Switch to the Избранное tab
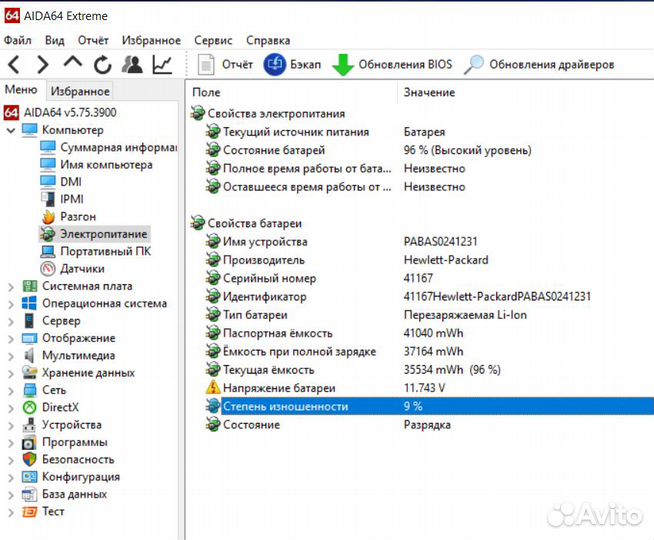Screen dimensions: 654x540 click(x=80, y=91)
